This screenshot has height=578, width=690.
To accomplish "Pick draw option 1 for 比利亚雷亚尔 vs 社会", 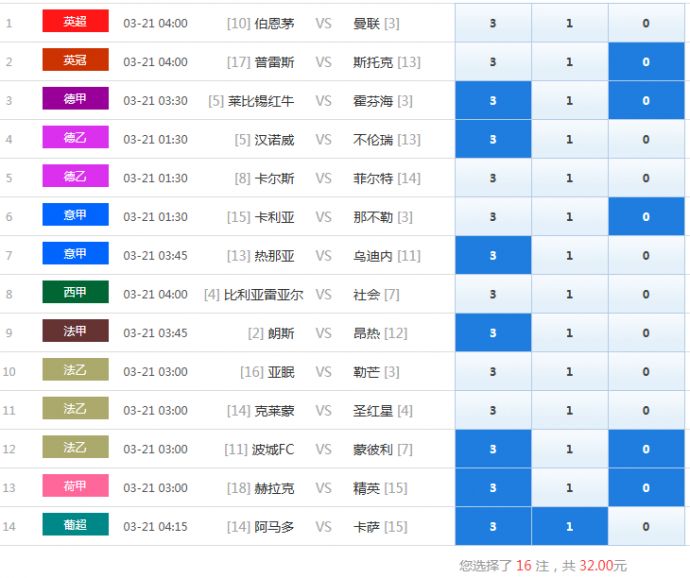I will pos(569,295).
